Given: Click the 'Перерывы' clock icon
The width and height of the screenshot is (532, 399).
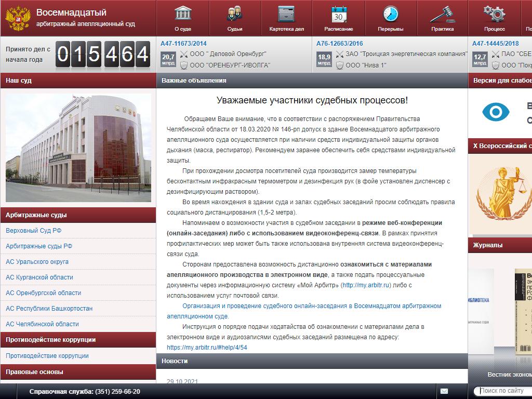Looking at the screenshot, I should click(390, 14).
